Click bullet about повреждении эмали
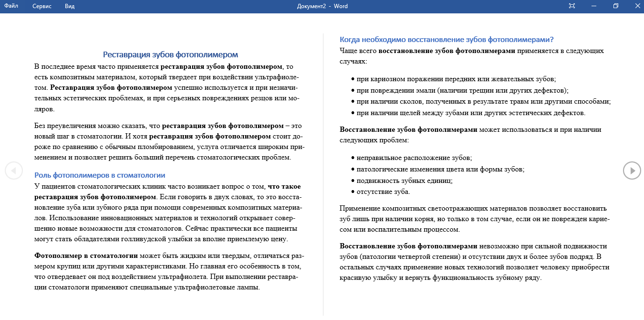Viewport: 644px width, 320px height. tap(462, 90)
